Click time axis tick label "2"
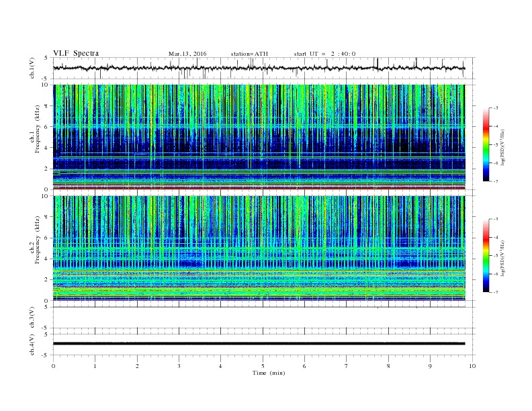The height and width of the screenshot is (411, 532). [137, 366]
